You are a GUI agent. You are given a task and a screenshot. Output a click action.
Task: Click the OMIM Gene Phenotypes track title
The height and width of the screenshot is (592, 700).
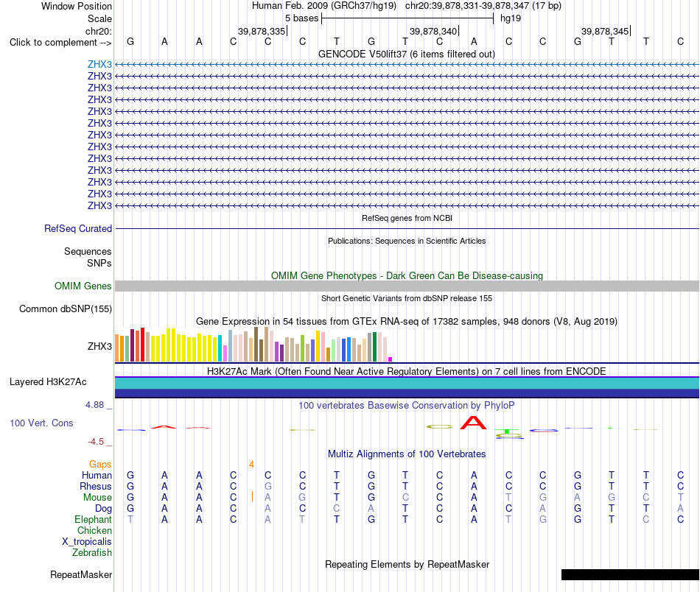click(407, 275)
